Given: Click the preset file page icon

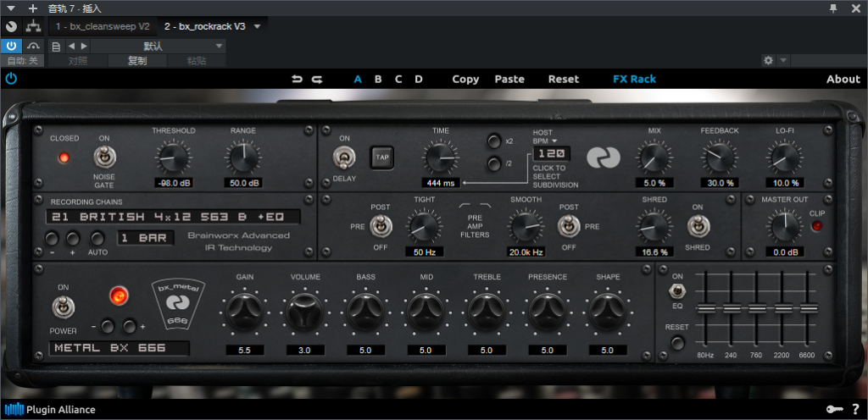Looking at the screenshot, I should coord(56,47).
